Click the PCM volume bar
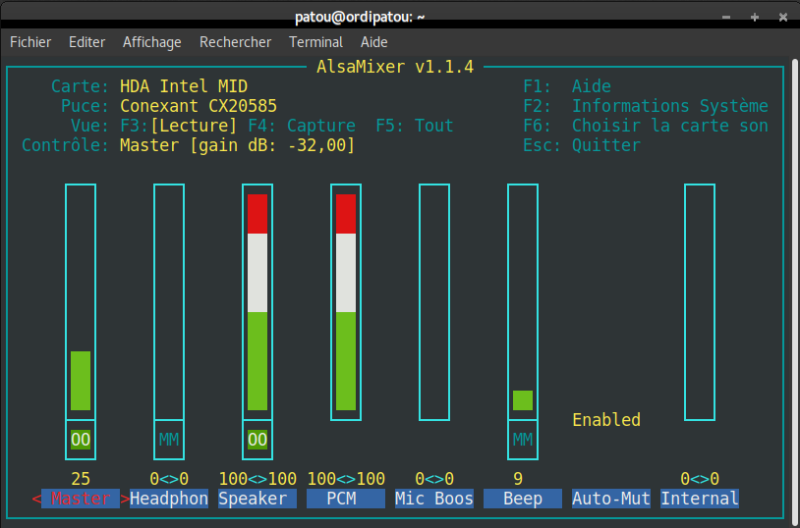The image size is (800, 528). click(346, 302)
